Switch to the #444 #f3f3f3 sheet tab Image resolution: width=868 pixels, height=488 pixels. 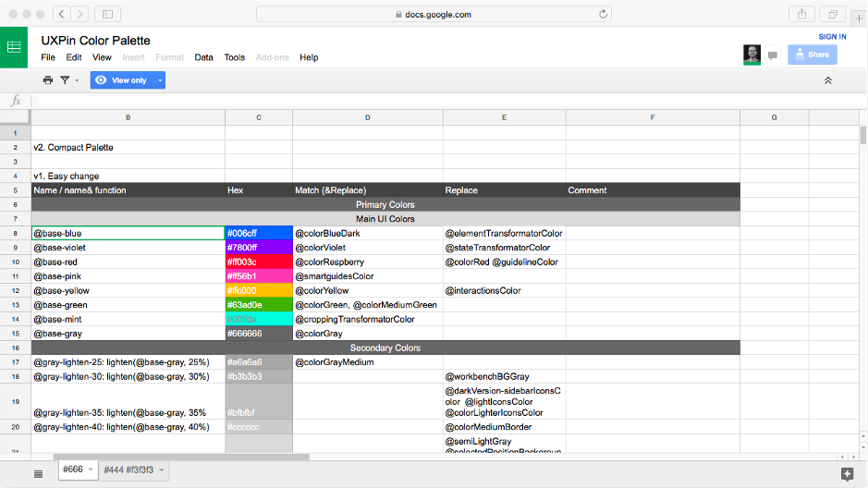(x=128, y=470)
